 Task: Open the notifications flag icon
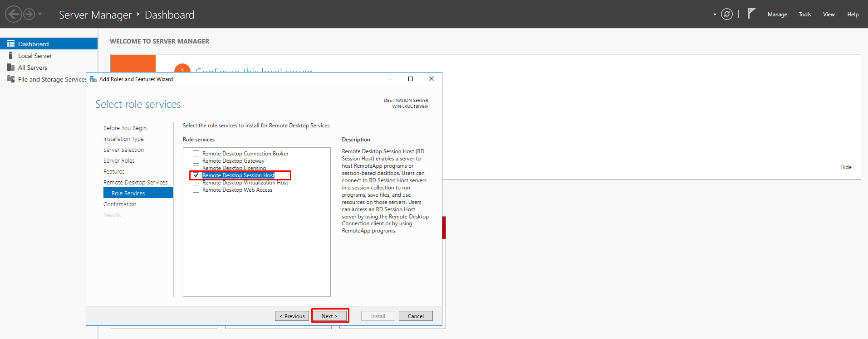click(751, 13)
